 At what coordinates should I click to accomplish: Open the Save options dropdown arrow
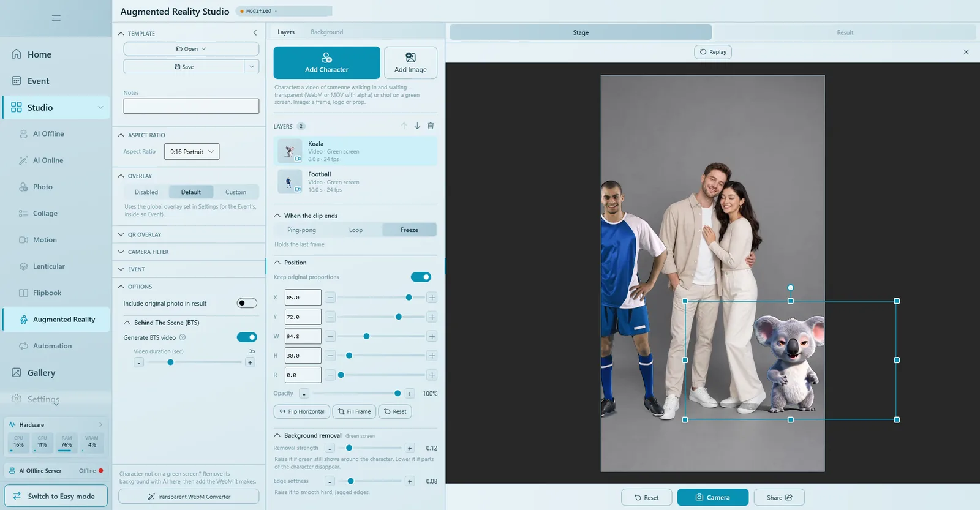coord(252,67)
